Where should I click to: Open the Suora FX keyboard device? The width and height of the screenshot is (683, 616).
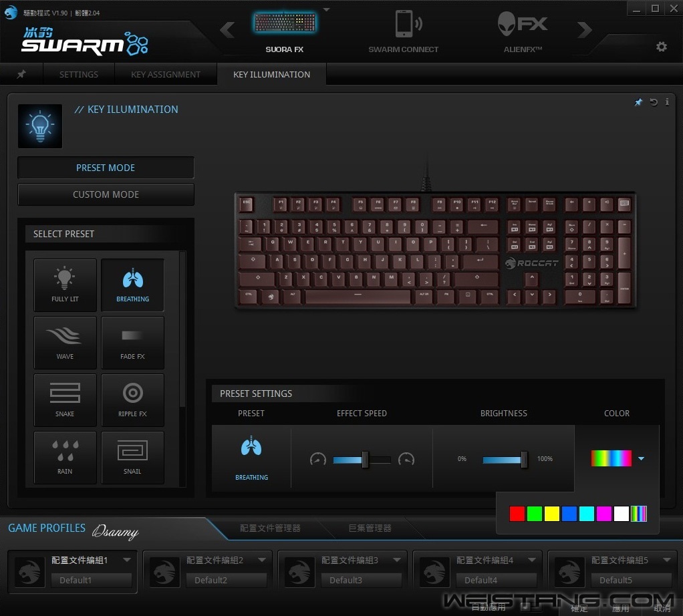[285, 31]
